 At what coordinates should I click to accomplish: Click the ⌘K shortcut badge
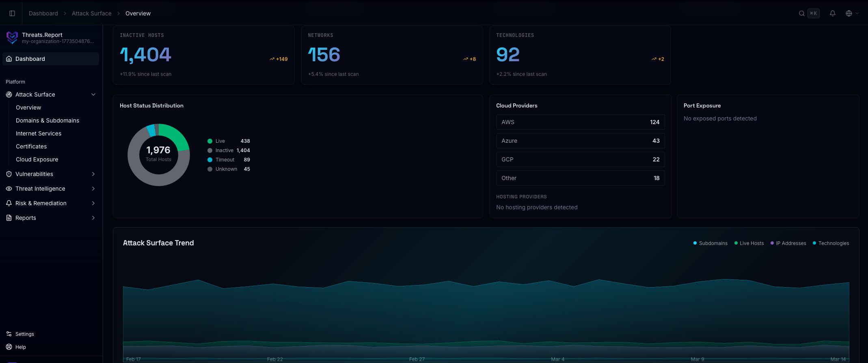(x=814, y=13)
